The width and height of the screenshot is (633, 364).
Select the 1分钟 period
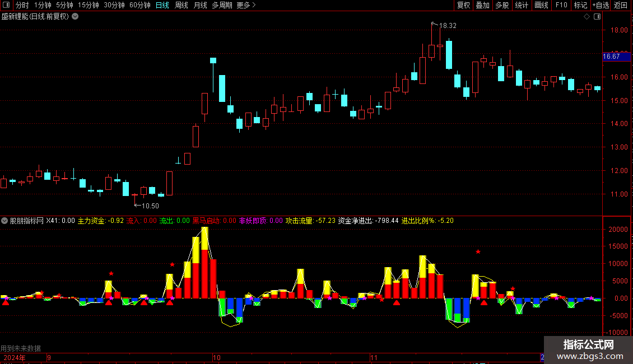[43, 5]
